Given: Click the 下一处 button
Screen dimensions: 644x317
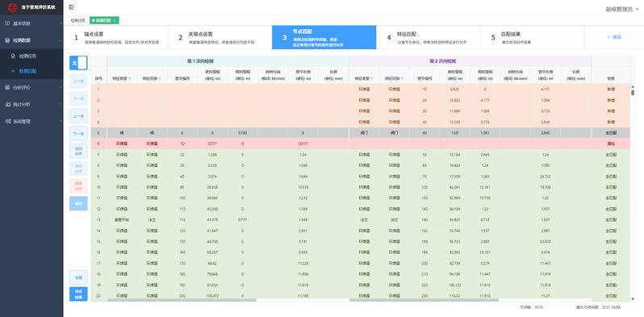Looking at the screenshot, I should [78, 133].
